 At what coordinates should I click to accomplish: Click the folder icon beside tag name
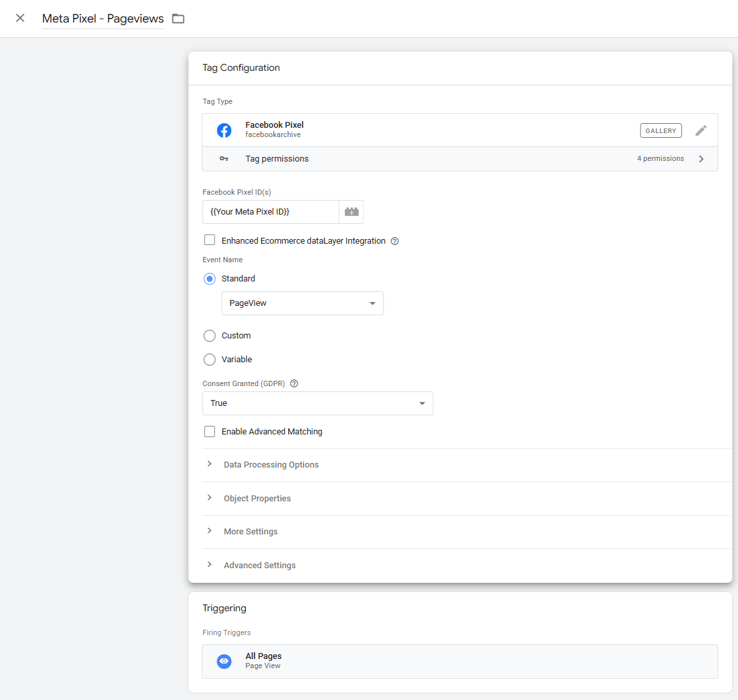(178, 19)
